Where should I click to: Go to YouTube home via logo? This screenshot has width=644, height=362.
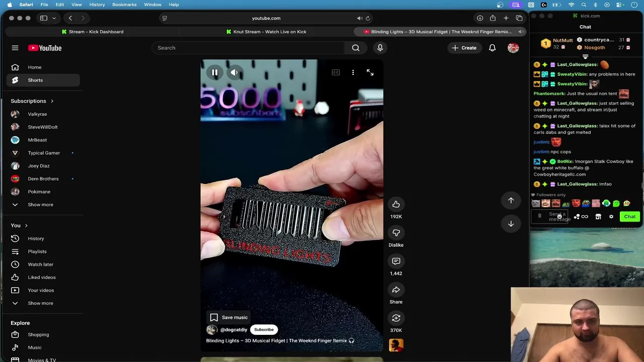(45, 48)
